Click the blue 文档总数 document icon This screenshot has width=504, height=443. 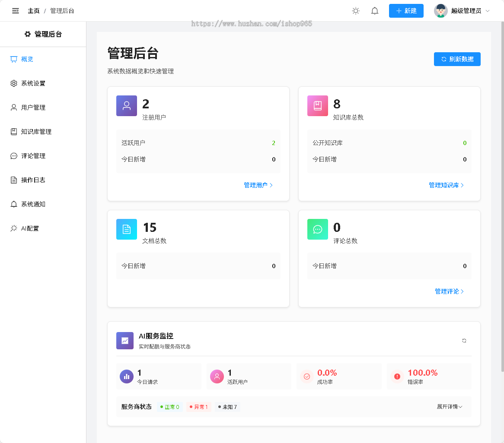click(127, 229)
